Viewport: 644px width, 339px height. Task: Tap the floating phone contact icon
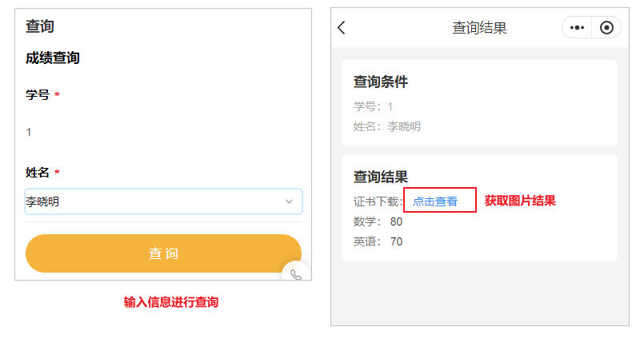[296, 274]
